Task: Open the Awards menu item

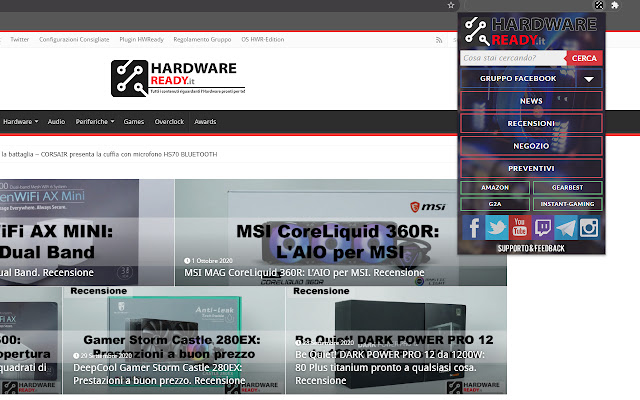Action: pos(205,122)
